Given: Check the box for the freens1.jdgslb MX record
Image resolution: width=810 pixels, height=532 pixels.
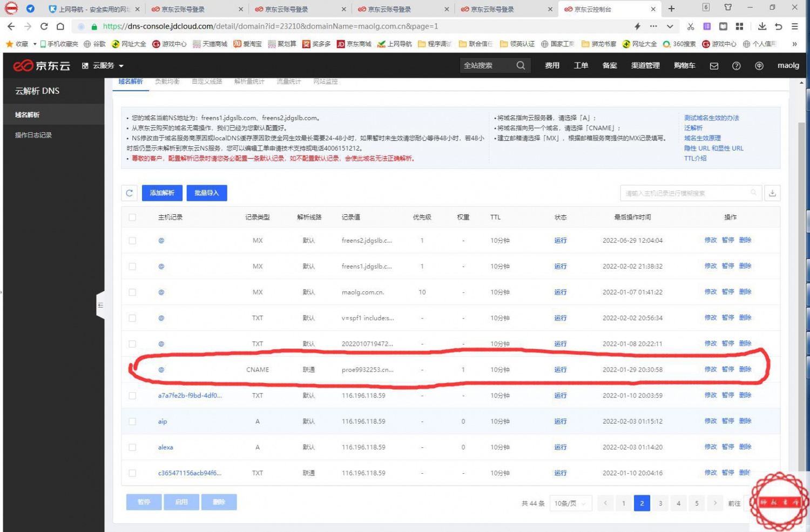Looking at the screenshot, I should (132, 267).
